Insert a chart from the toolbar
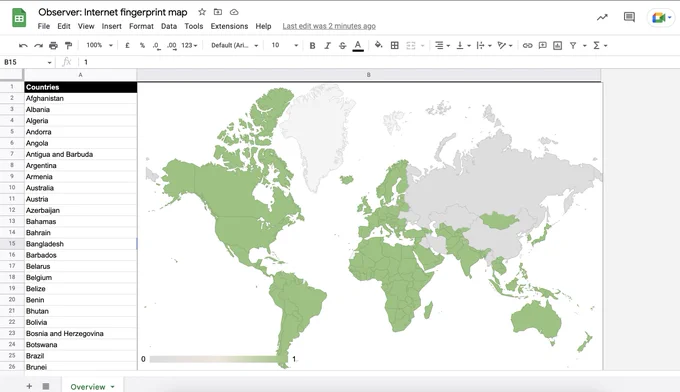The height and width of the screenshot is (392, 680). click(x=558, y=46)
